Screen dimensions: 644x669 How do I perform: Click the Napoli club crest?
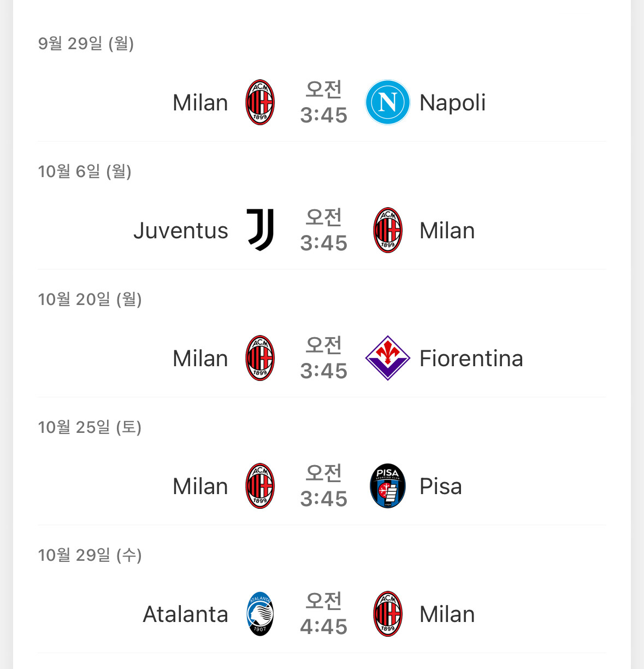click(x=387, y=102)
